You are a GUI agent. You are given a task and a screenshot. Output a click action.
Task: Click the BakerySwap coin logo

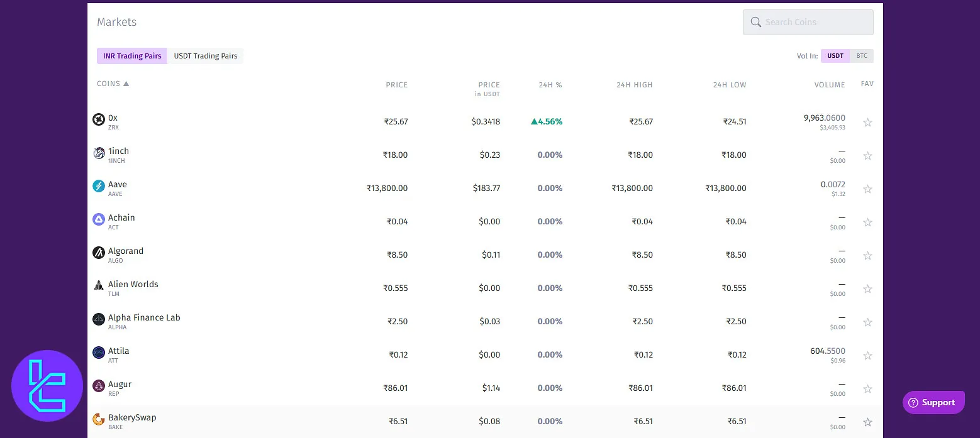pyautogui.click(x=98, y=417)
